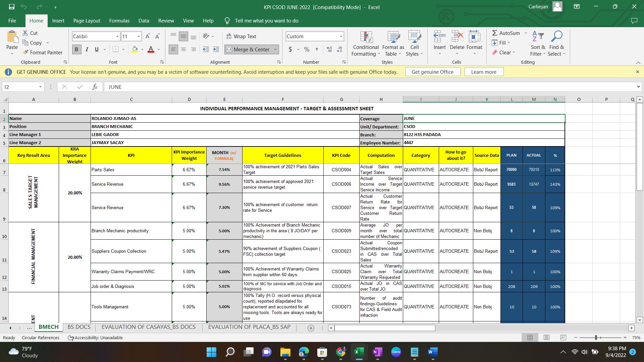This screenshot has width=644, height=362.
Task: Switch to the BS DOCS sheet tab
Action: click(x=79, y=327)
